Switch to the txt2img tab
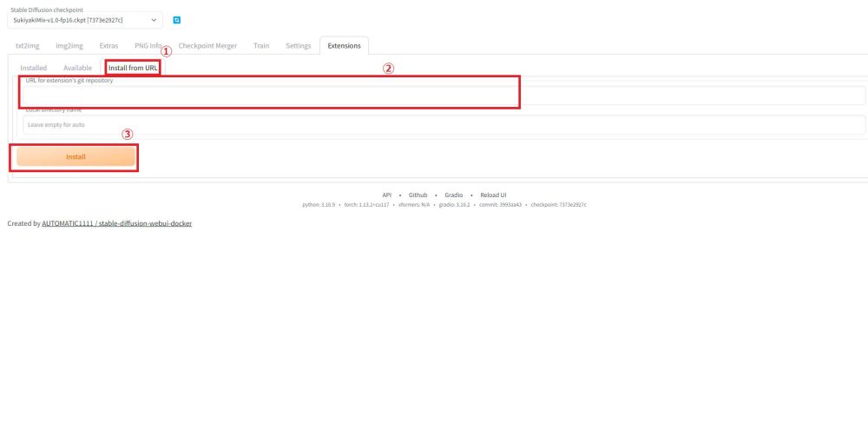The image size is (868, 430). coord(30,46)
